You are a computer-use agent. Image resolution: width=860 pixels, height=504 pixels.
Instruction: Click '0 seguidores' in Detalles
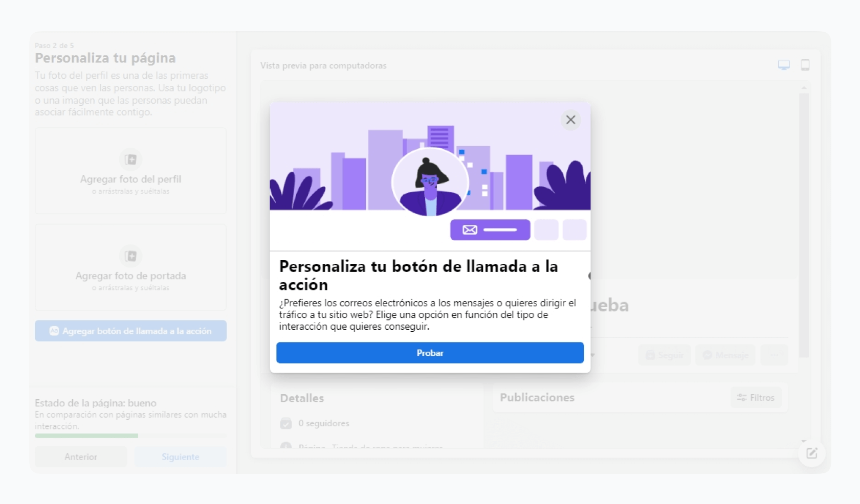[324, 423]
